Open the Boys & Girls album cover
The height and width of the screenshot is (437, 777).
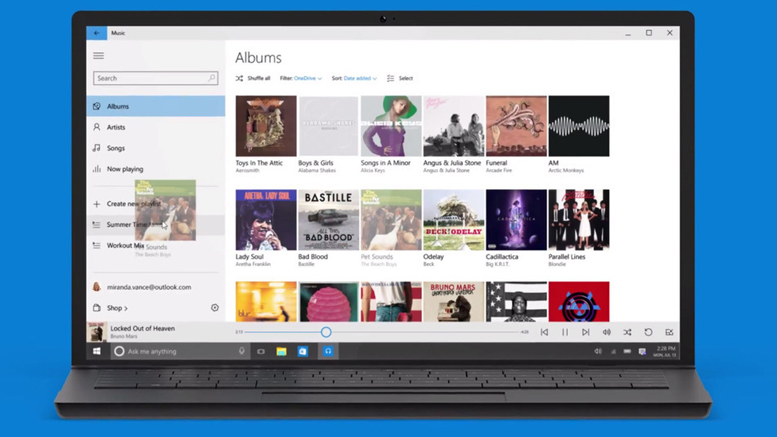point(329,126)
